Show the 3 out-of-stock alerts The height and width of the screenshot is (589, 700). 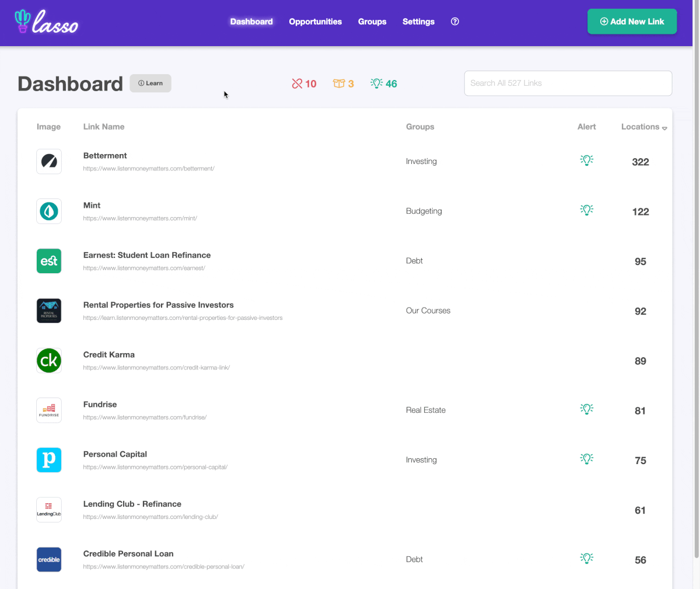[344, 83]
